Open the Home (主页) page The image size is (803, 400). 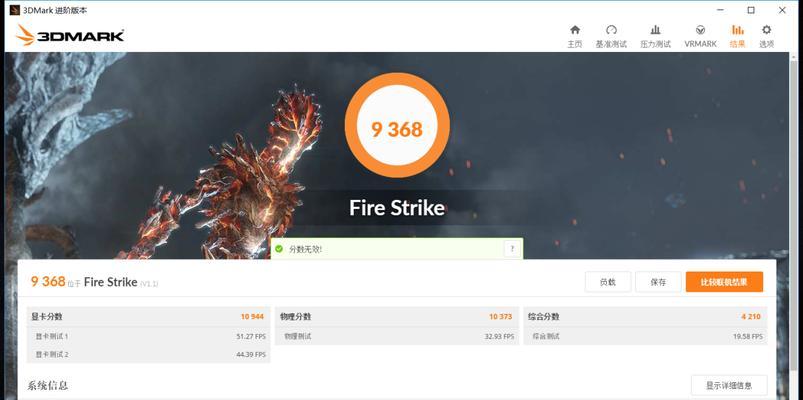575,36
